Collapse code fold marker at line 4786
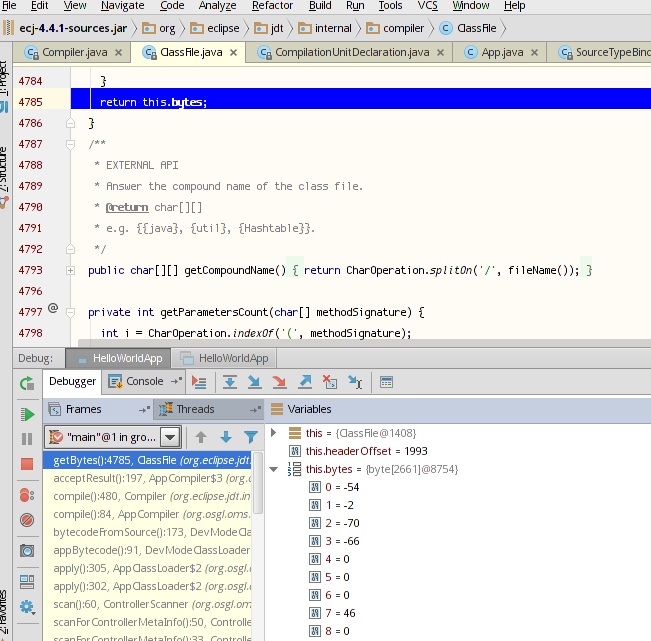 (71, 123)
